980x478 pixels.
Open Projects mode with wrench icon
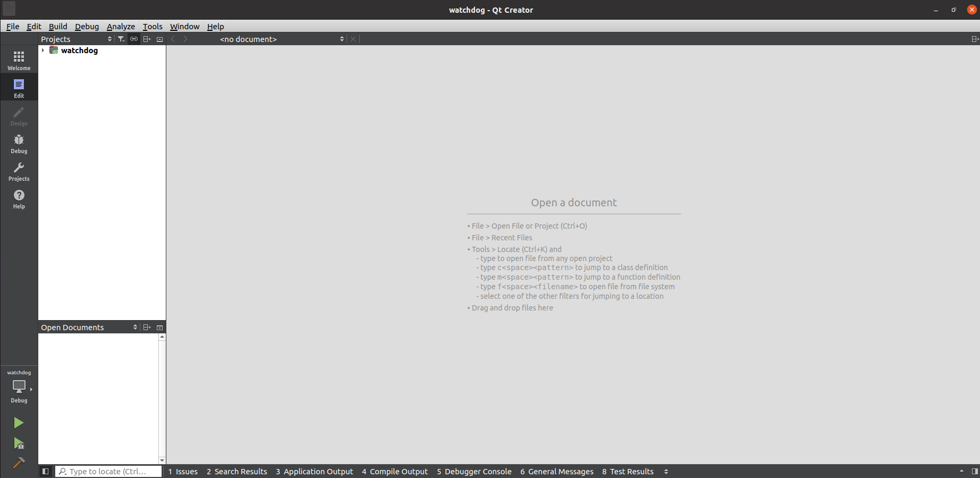click(19, 170)
